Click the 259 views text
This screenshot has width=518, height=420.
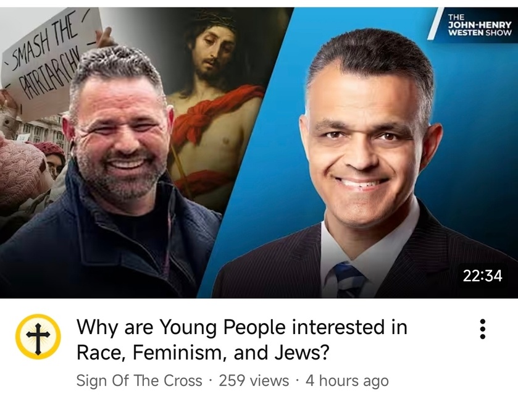pos(254,380)
